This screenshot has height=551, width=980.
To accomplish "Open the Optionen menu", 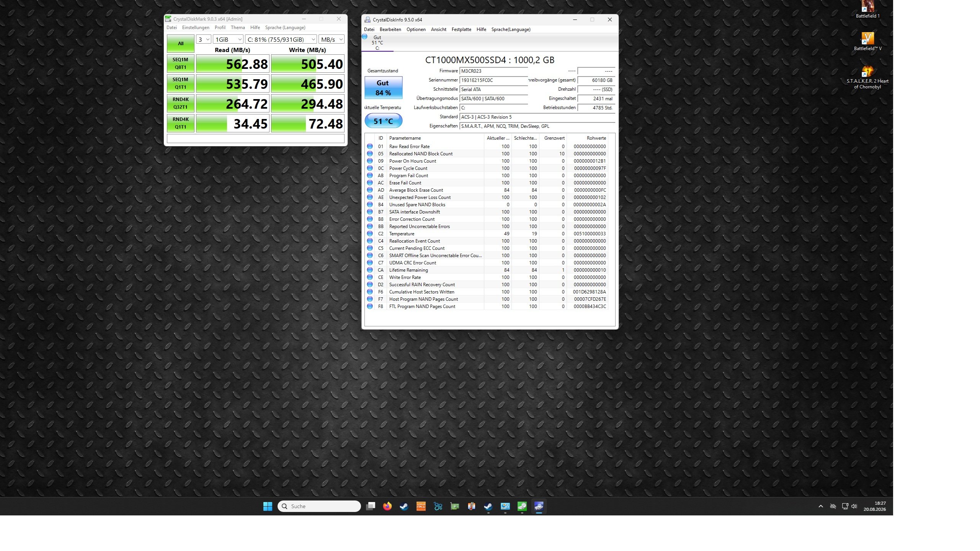I will click(416, 29).
